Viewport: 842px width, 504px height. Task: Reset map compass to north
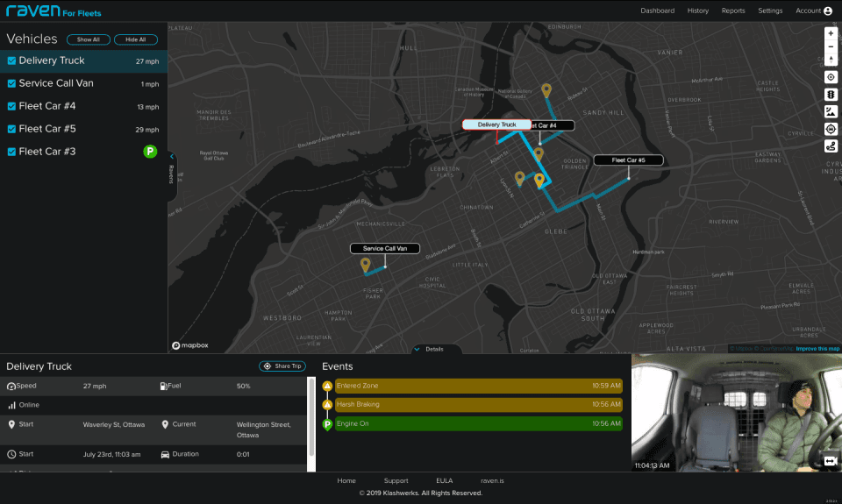click(x=831, y=59)
